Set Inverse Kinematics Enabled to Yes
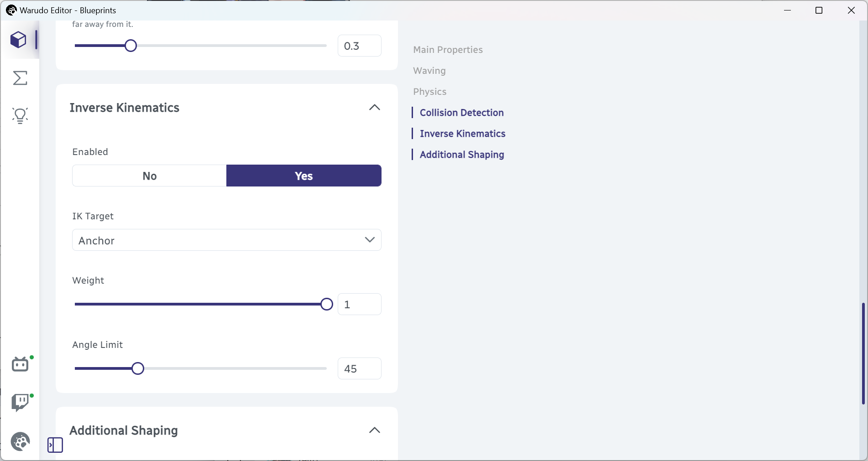The height and width of the screenshot is (461, 868). click(x=304, y=176)
